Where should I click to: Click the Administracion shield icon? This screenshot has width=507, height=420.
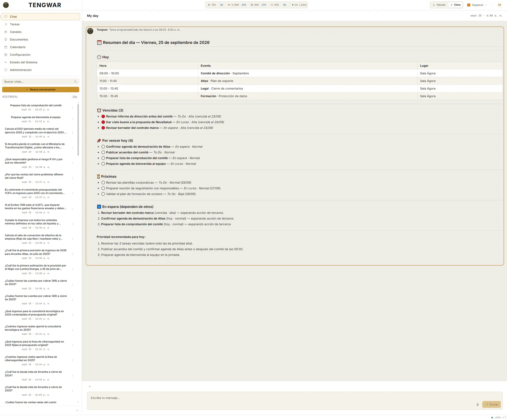pos(6,70)
